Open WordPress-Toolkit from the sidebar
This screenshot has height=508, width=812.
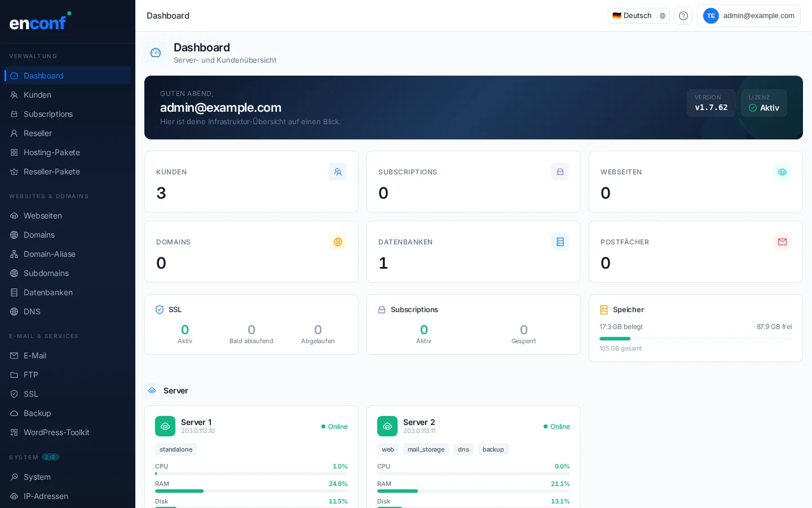pos(56,432)
